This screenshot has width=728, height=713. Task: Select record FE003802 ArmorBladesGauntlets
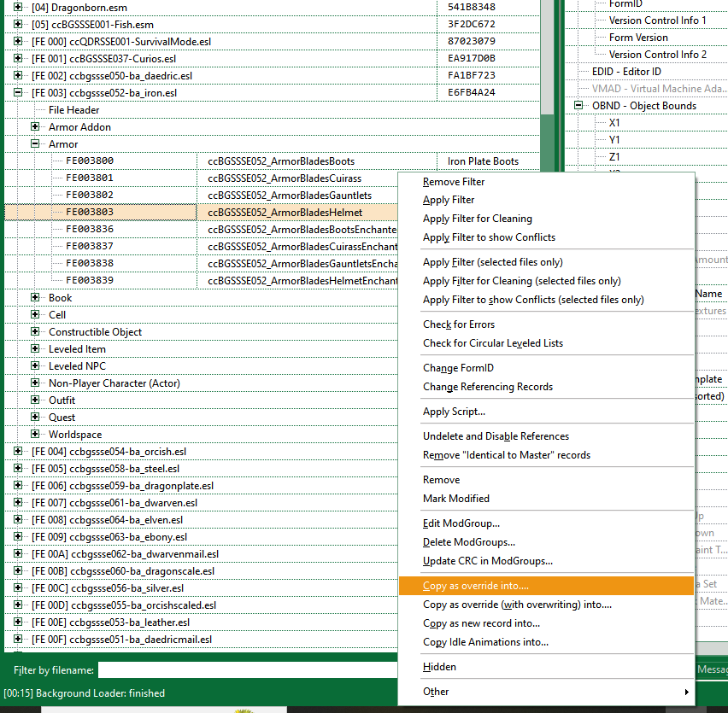tap(201, 196)
